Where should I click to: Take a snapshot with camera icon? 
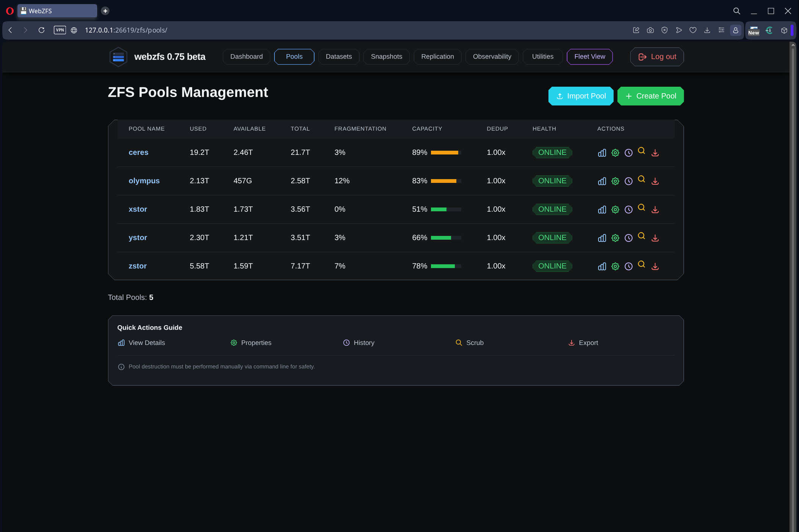pyautogui.click(x=650, y=30)
